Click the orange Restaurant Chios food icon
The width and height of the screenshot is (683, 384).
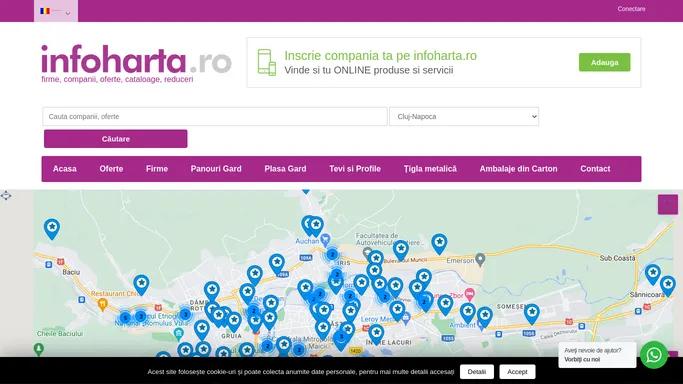(x=102, y=304)
